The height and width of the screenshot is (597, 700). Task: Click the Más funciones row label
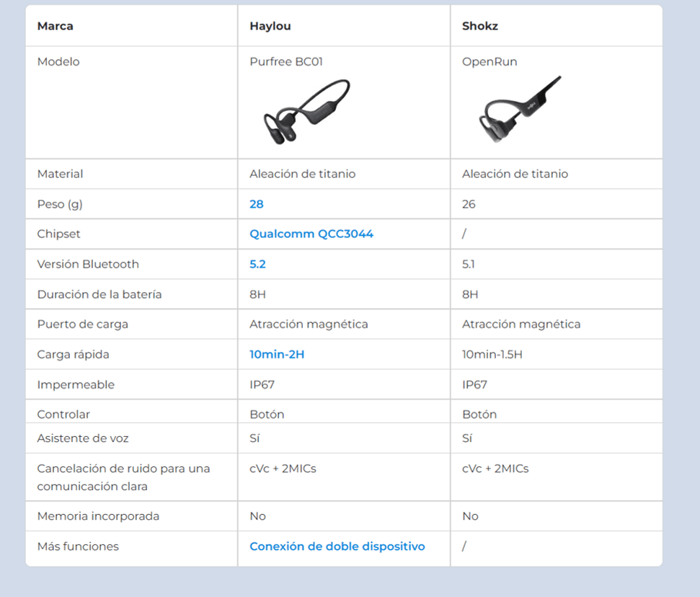(78, 547)
